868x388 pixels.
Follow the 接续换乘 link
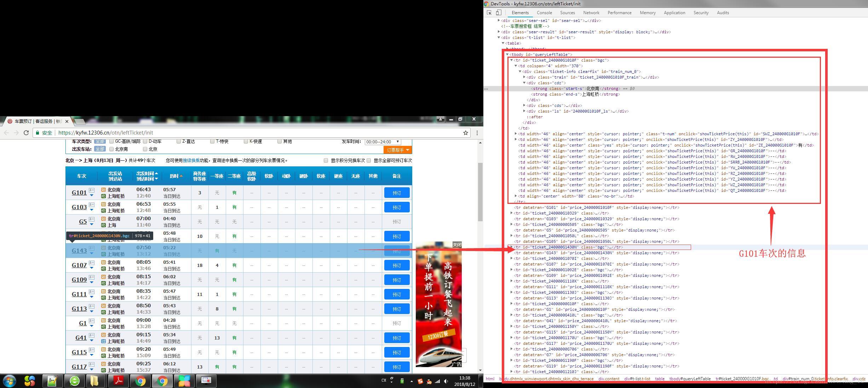191,160
